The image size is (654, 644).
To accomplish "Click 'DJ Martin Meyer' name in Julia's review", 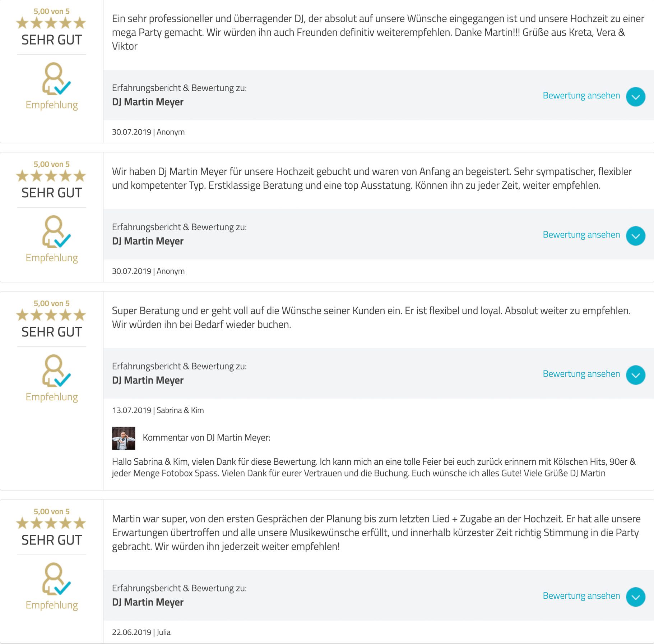I will pyautogui.click(x=148, y=602).
